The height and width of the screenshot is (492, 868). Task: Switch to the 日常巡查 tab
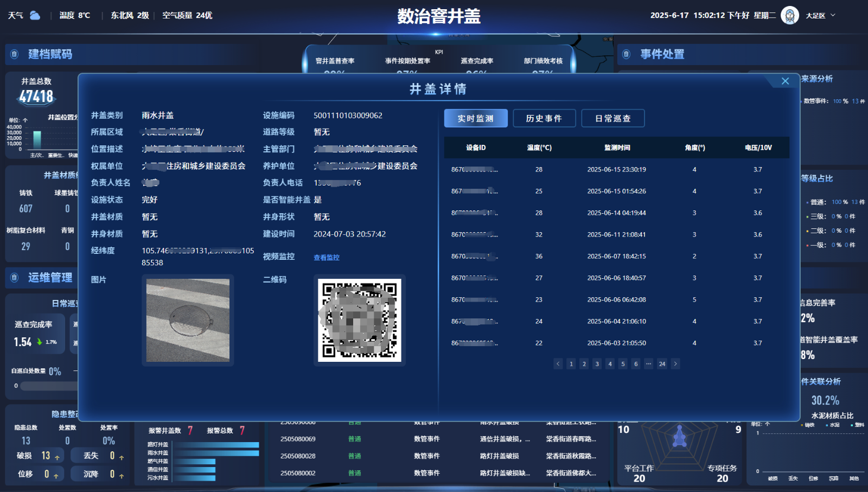tap(612, 118)
